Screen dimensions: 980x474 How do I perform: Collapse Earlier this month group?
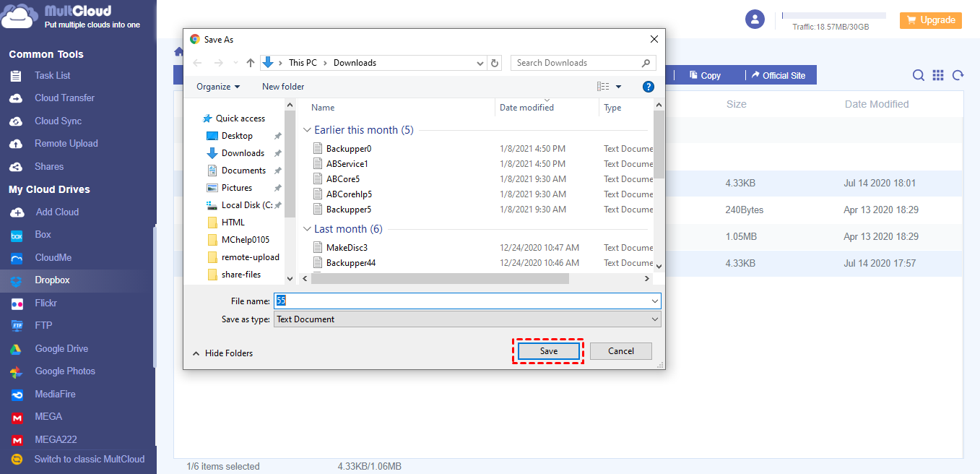click(308, 130)
